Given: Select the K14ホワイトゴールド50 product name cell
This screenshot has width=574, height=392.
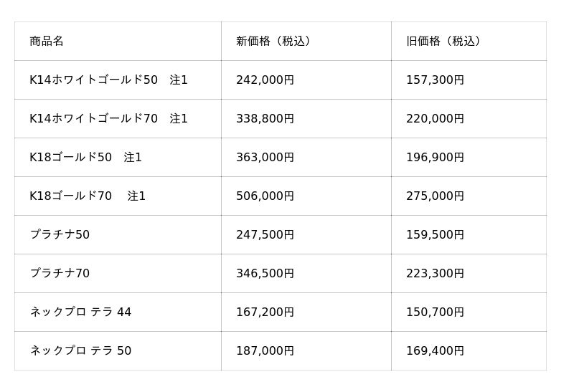Looking at the screenshot, I should 108,80.
